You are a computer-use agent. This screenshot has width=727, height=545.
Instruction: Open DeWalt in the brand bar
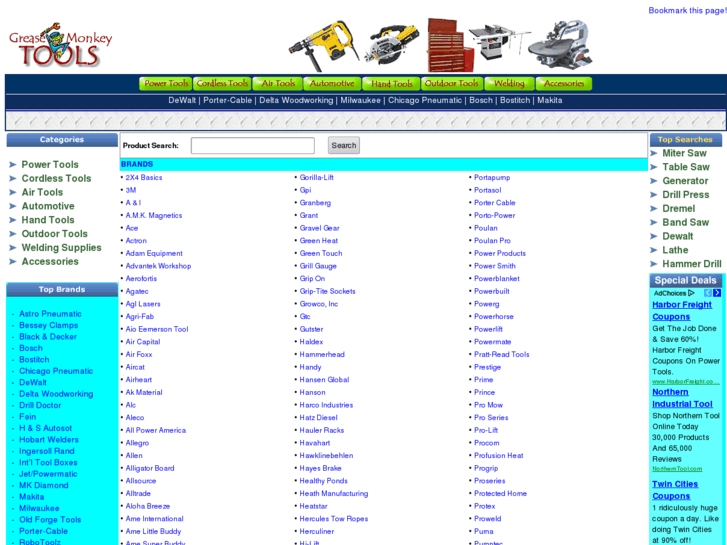182,100
